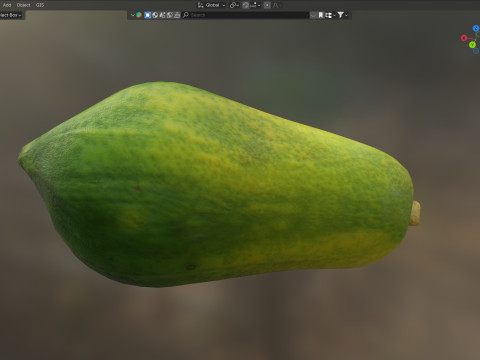Click the bookmark icon right of search
The height and width of the screenshot is (360, 480).
tap(321, 15)
